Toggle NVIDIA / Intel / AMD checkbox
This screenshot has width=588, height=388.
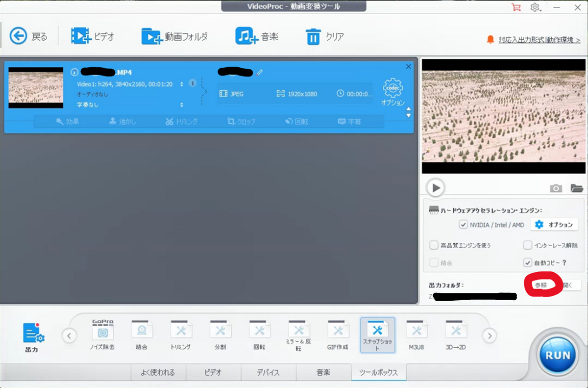463,225
